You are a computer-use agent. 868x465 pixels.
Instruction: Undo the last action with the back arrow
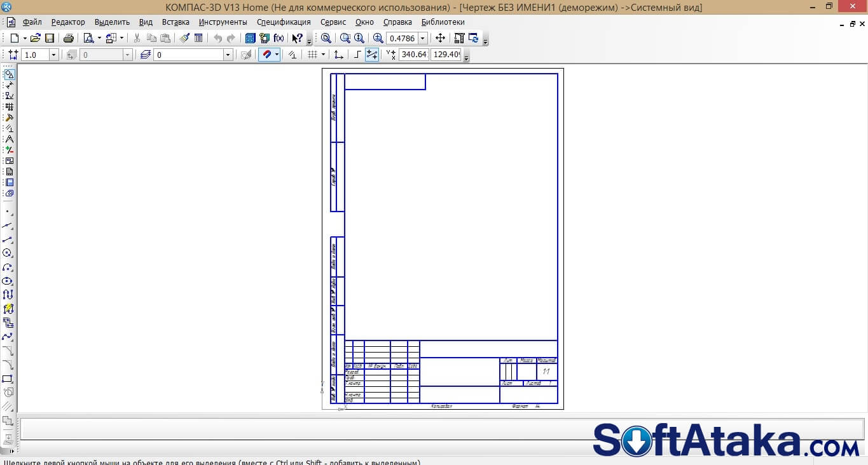click(218, 38)
